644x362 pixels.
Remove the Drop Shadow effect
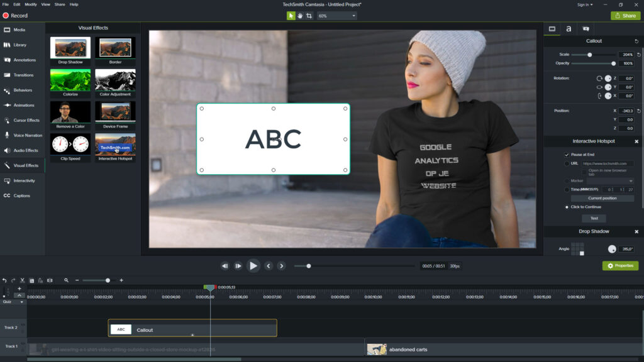point(636,231)
